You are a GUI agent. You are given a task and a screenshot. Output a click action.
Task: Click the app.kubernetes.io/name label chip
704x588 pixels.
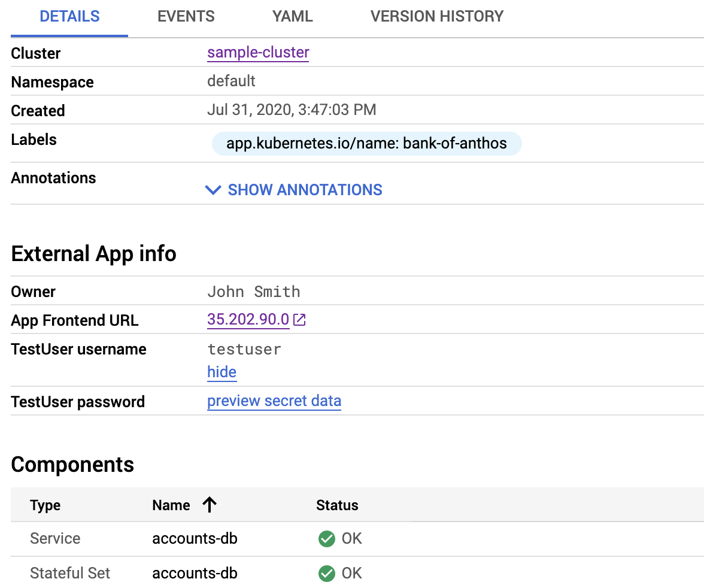click(x=367, y=144)
